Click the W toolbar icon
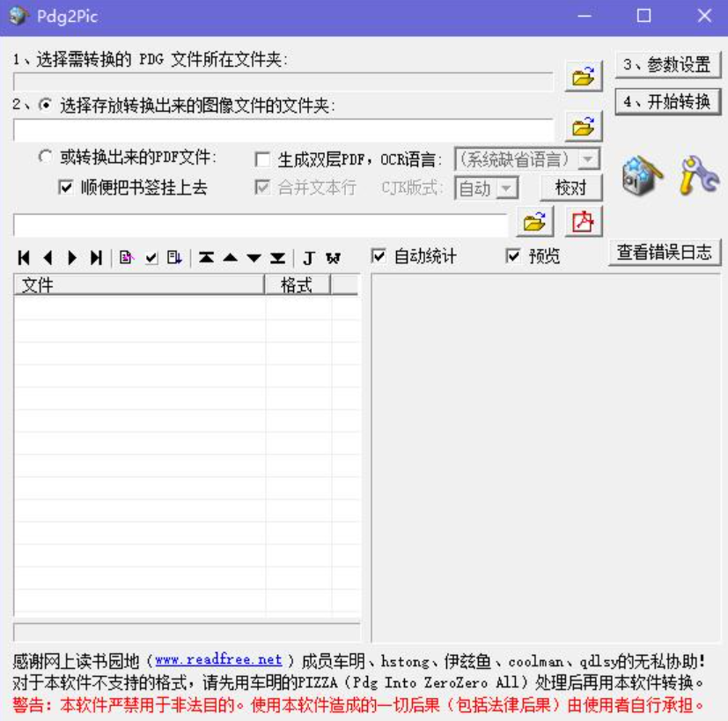This screenshot has width=728, height=721. tap(333, 258)
